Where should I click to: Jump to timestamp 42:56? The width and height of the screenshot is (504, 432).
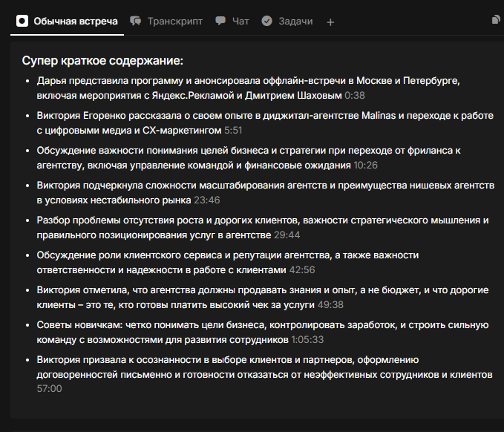[302, 270]
